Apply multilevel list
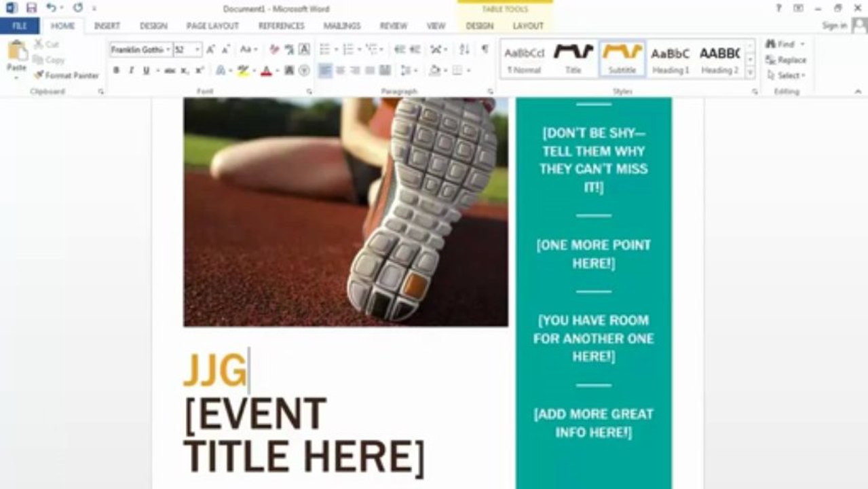The height and width of the screenshot is (489, 868). pos(372,50)
